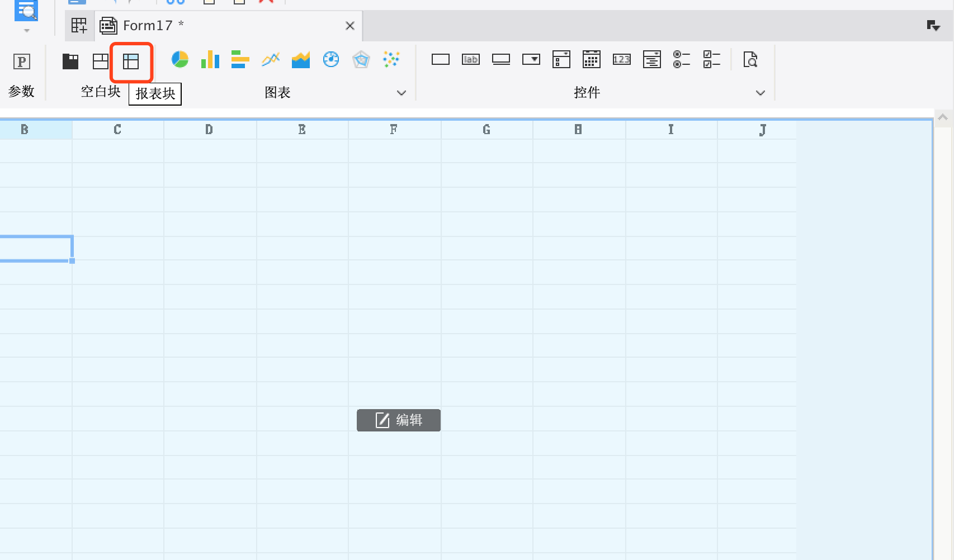Image resolution: width=954 pixels, height=560 pixels.
Task: Insert the tab block (black block icon)
Action: [70, 61]
